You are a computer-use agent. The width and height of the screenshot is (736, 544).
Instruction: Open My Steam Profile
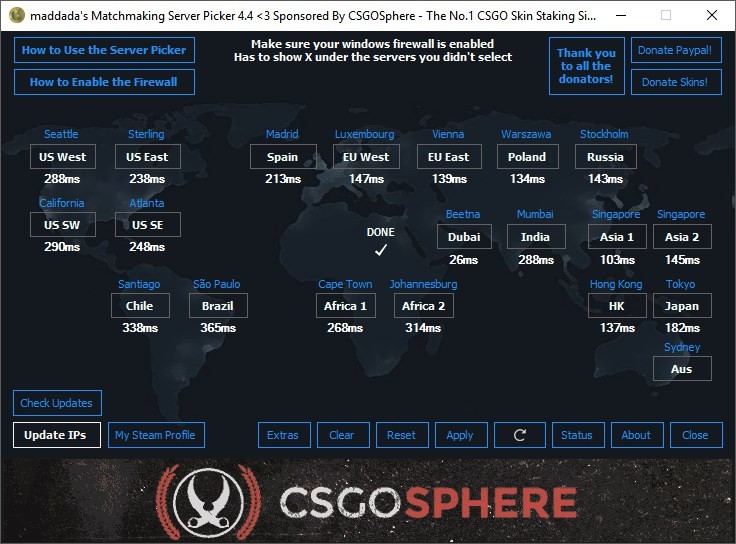pos(156,435)
